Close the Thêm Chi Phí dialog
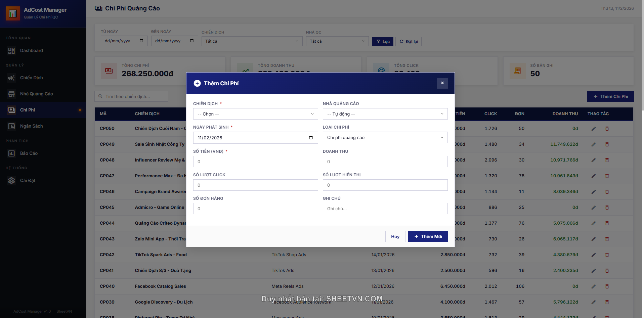The width and height of the screenshot is (644, 318). (x=442, y=83)
